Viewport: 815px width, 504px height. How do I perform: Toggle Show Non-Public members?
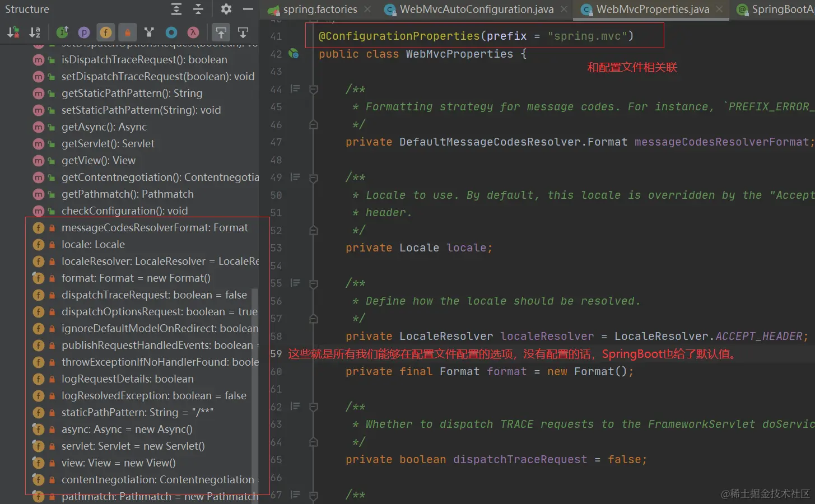pos(128,32)
